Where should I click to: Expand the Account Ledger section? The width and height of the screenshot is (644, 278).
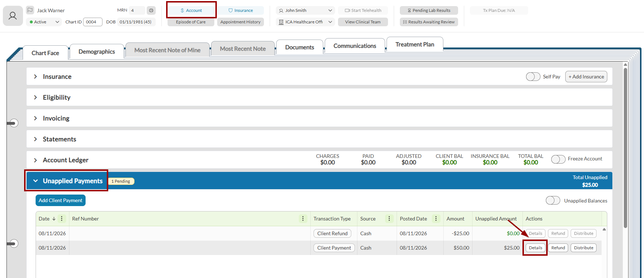pos(35,160)
